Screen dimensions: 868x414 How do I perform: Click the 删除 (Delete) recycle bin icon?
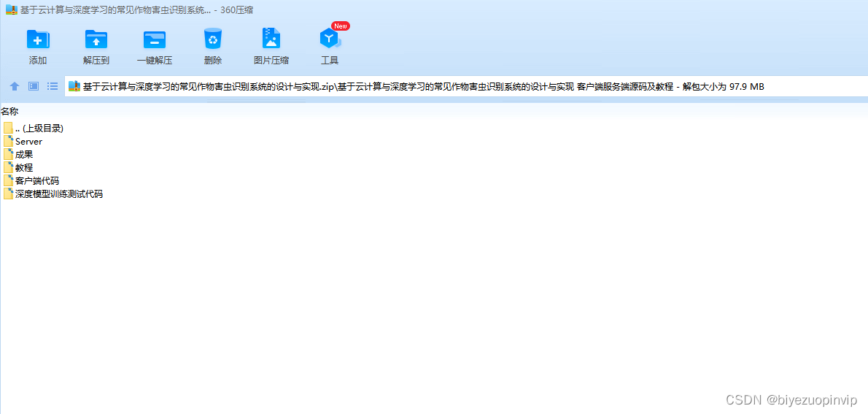(x=212, y=39)
